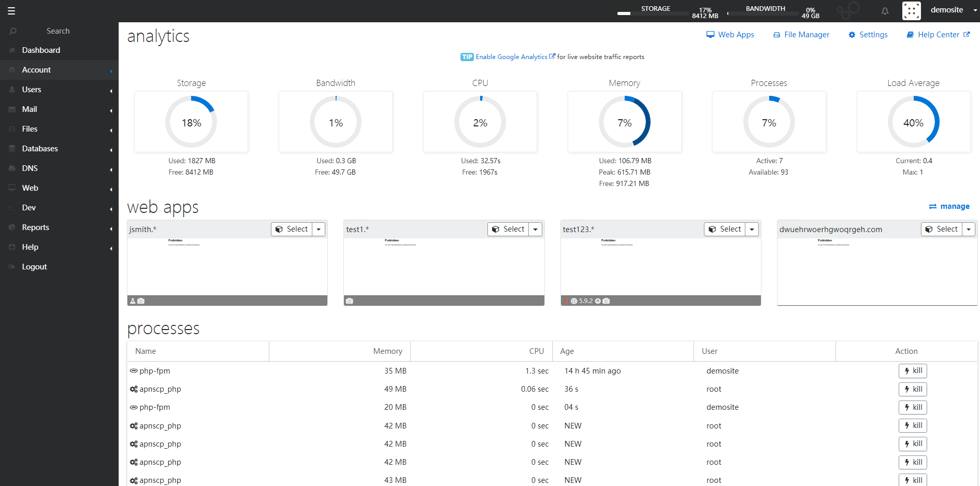The height and width of the screenshot is (486, 980).
Task: Kill the first php-fpm process
Action: (x=913, y=371)
